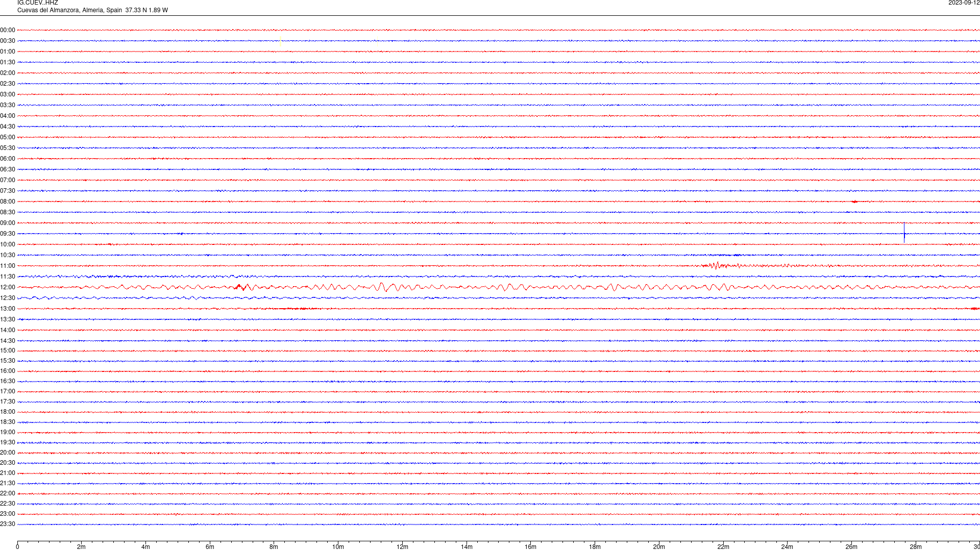Click the 13:00 row label
This screenshot has height=551, width=980.
point(8,309)
